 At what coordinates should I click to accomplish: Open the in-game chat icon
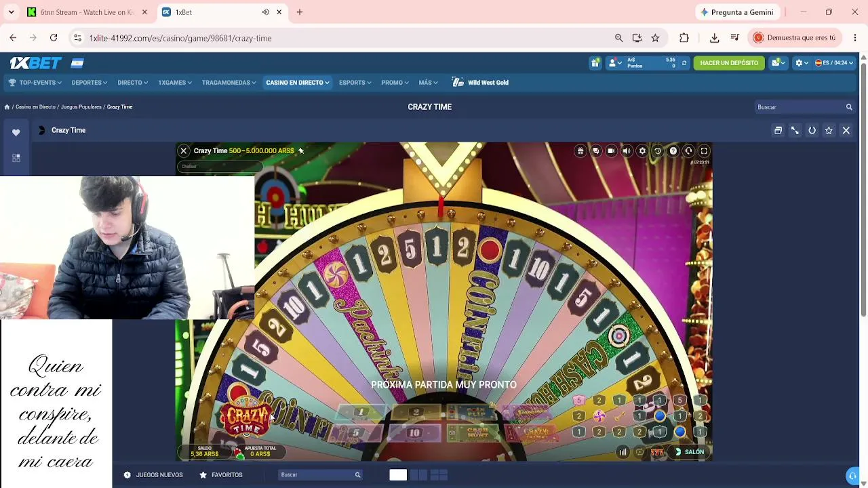pyautogui.click(x=595, y=151)
